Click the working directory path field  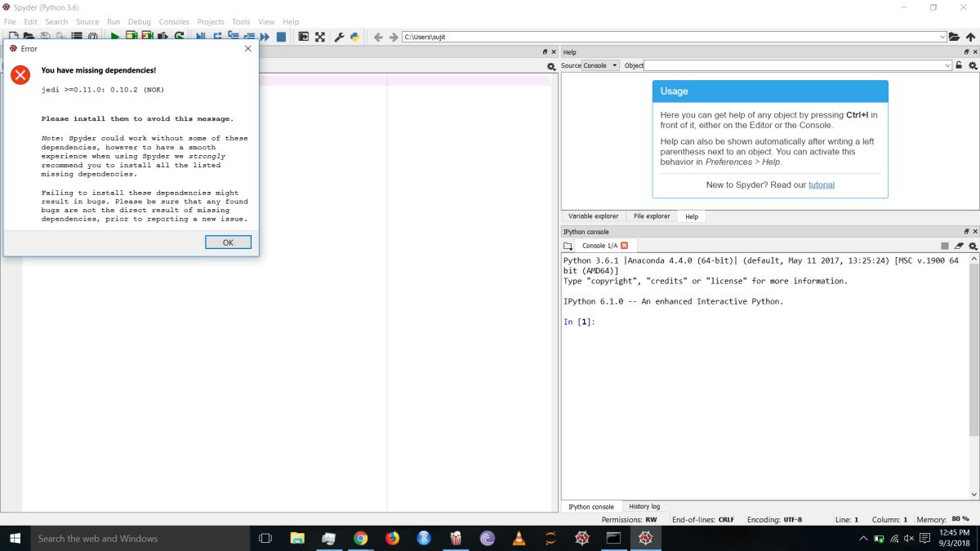pyautogui.click(x=675, y=37)
